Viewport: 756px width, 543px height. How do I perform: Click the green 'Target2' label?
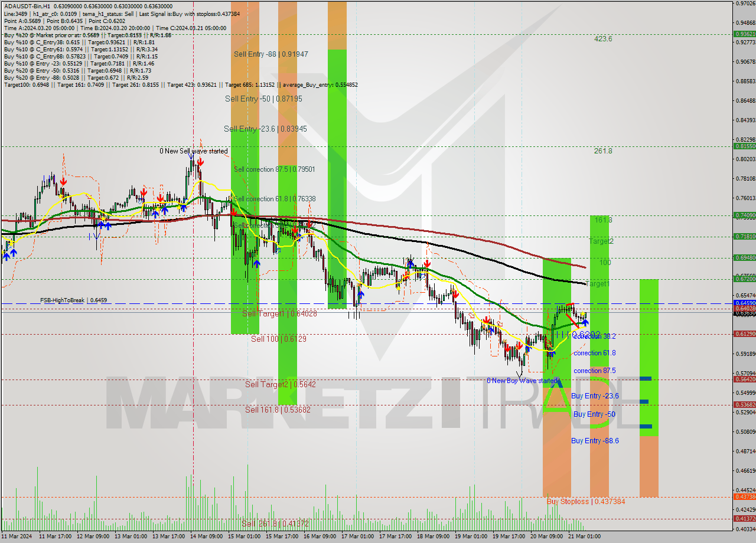point(601,241)
